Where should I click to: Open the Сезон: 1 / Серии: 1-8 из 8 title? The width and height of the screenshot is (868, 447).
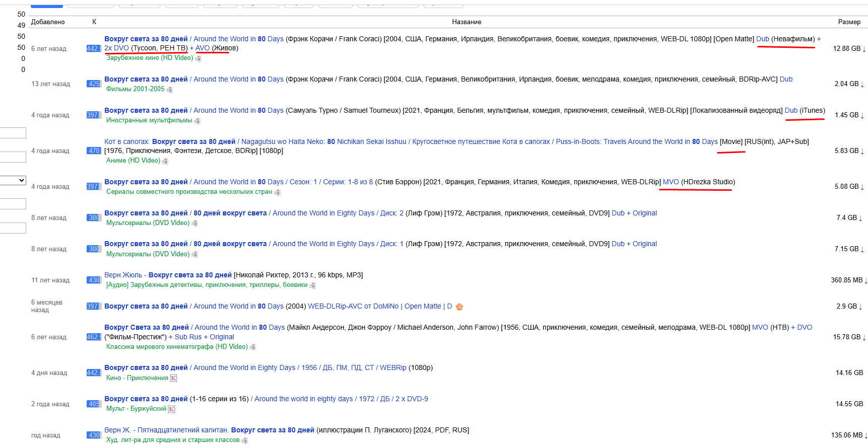pyautogui.click(x=420, y=182)
